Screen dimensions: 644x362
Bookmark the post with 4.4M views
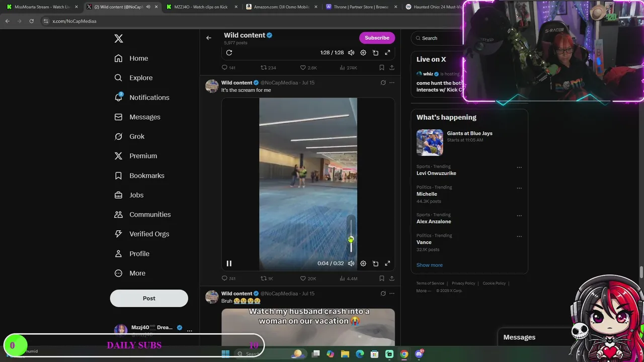(x=382, y=279)
